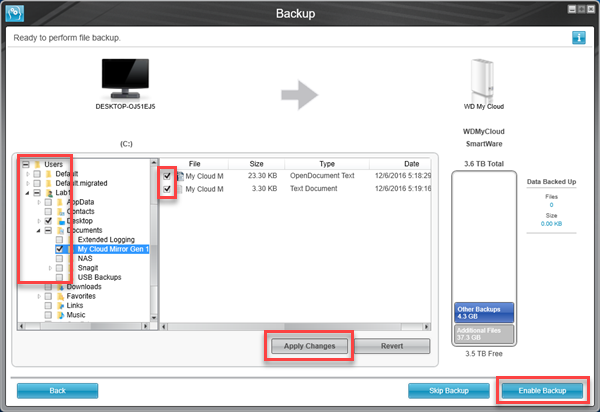Check the Default folder checkbox
The image size is (600, 412).
pyautogui.click(x=37, y=174)
